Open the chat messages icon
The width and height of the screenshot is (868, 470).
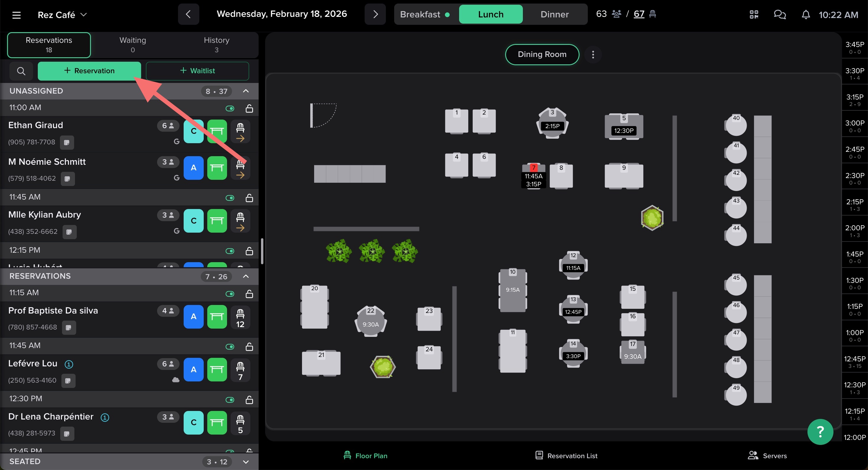click(x=779, y=14)
